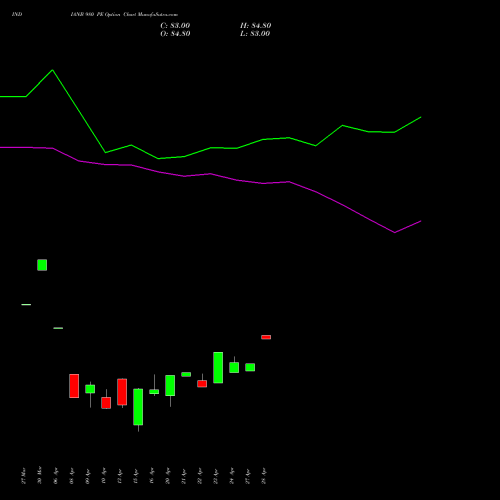Click the small green candlestick above 21 Apr
500x500 pixels.
186,374
